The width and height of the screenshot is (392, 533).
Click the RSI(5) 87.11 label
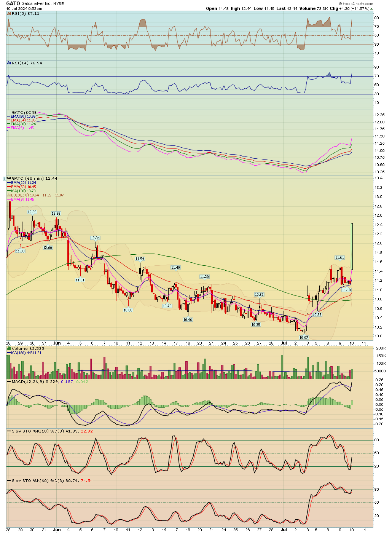(25, 13)
